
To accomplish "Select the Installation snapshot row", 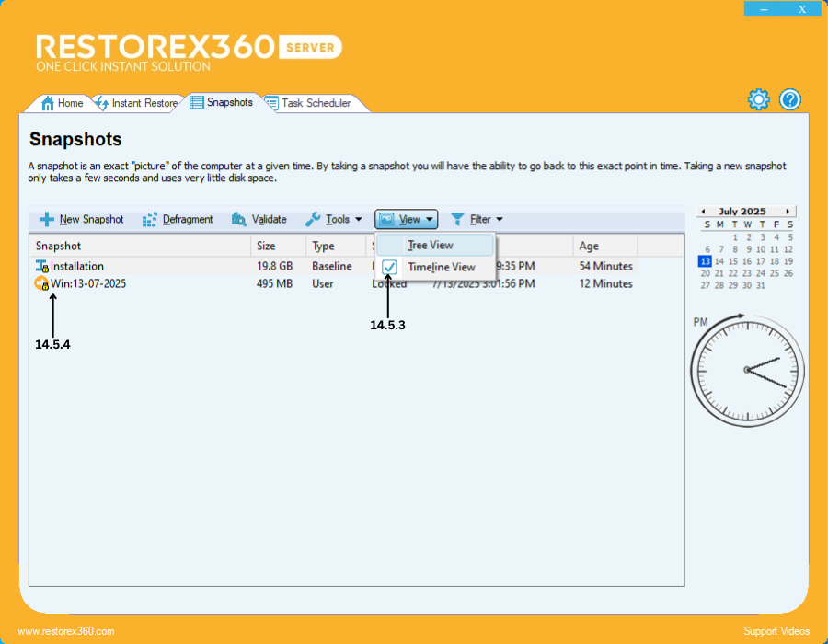I will [x=334, y=266].
